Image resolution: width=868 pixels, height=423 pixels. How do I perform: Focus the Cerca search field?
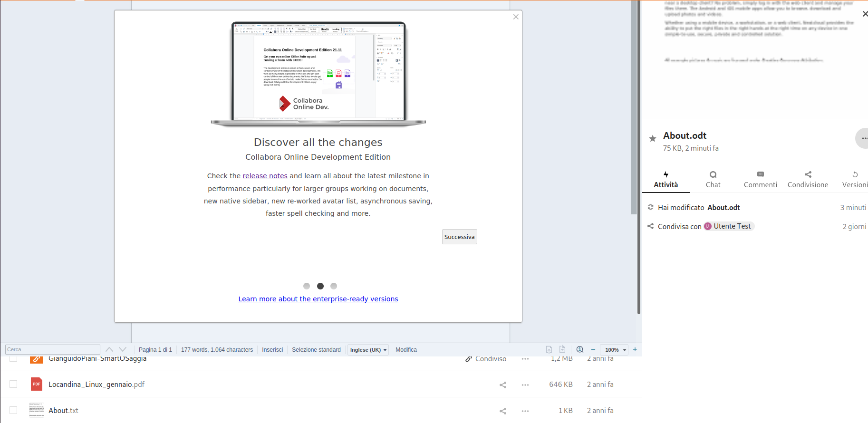tap(53, 349)
